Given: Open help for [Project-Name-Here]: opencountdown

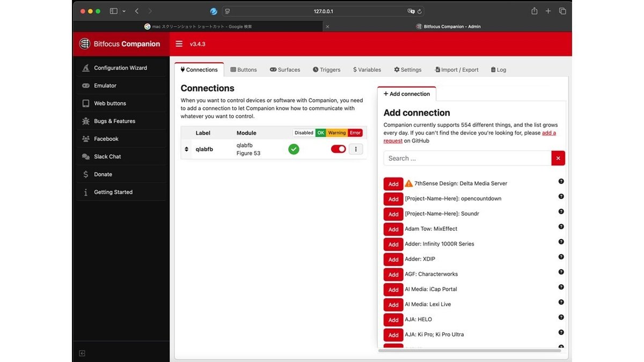Looking at the screenshot, I should [x=561, y=196].
